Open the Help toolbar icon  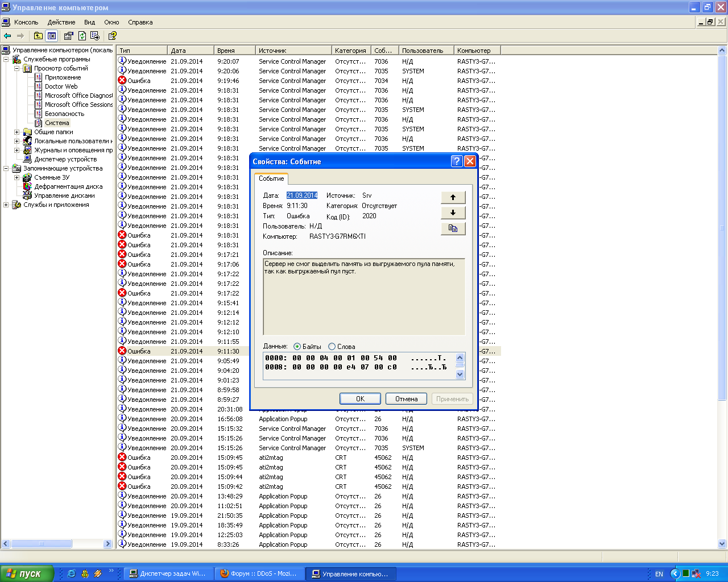(112, 36)
